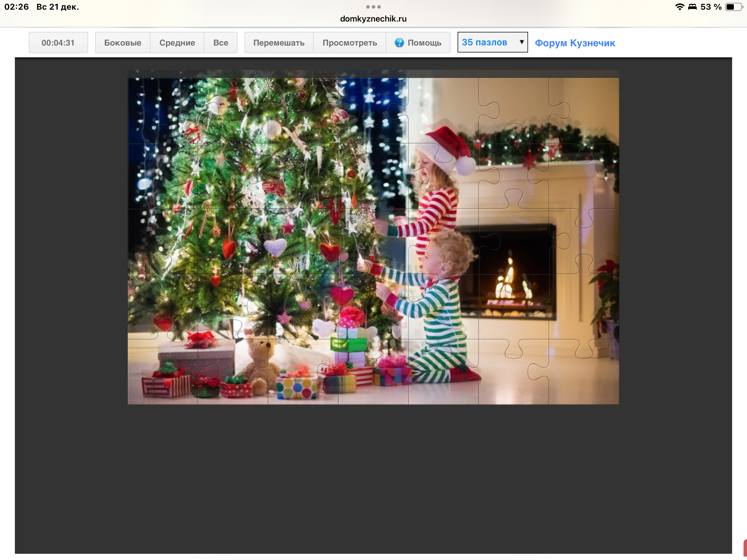Tap the battery indicator icon
This screenshot has height=560, width=747.
tap(734, 7)
